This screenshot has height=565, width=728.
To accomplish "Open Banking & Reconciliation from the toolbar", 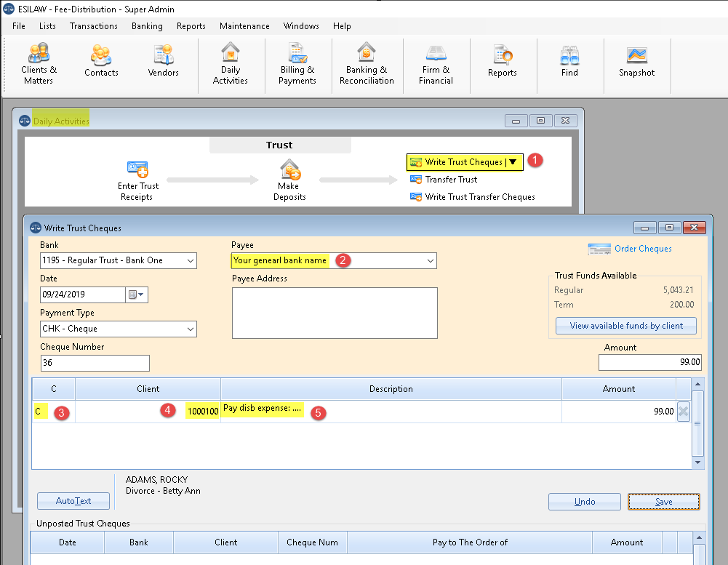I will (367, 63).
